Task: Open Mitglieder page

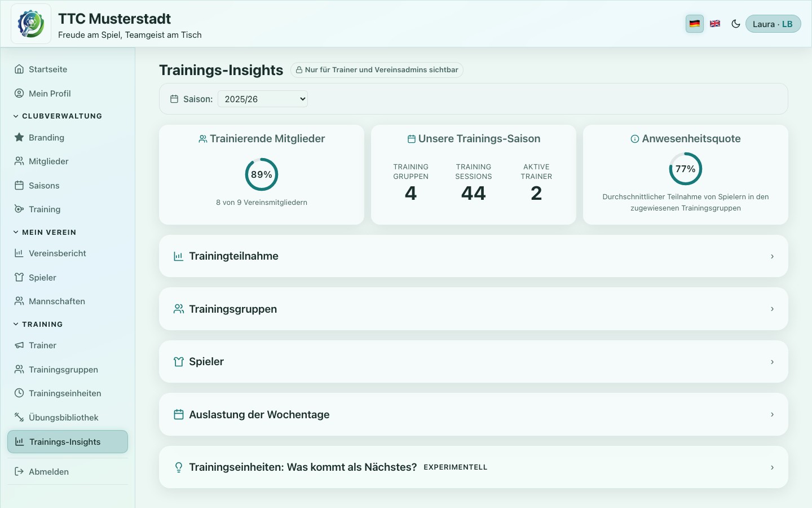Action: point(68,161)
